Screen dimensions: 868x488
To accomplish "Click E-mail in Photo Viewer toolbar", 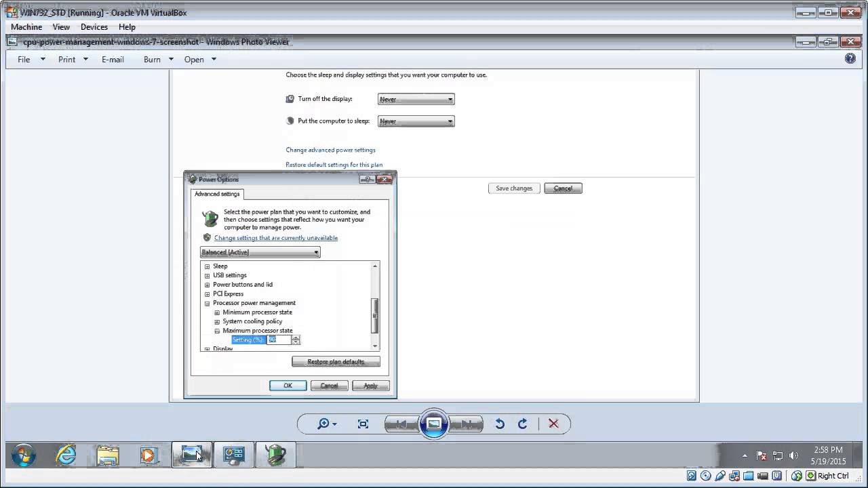I will pos(113,59).
